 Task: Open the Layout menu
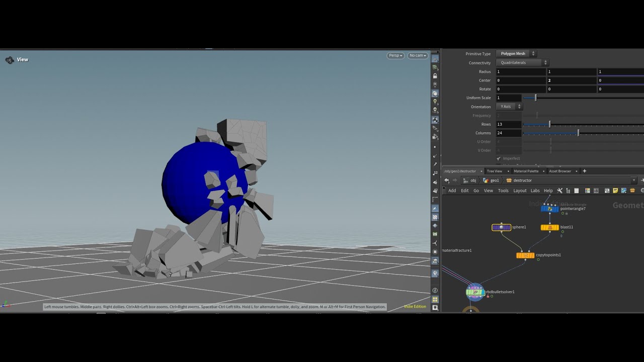[520, 191]
